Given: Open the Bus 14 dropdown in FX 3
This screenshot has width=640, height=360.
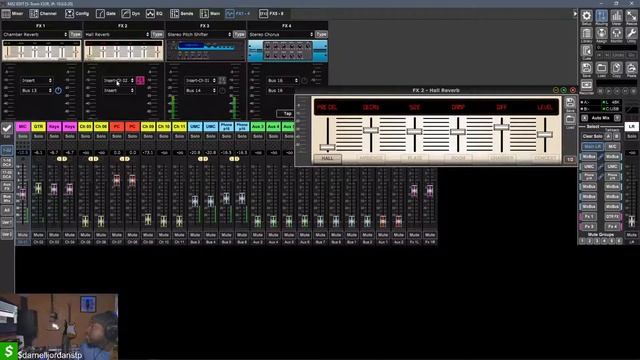Looking at the screenshot, I should 201,90.
